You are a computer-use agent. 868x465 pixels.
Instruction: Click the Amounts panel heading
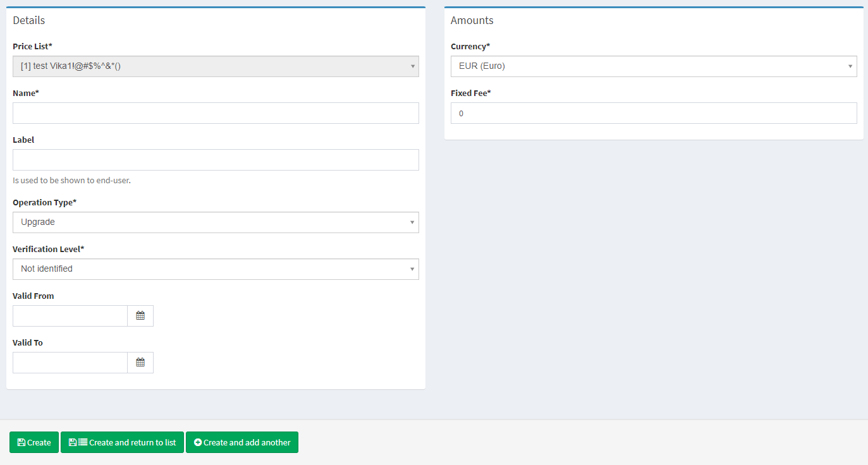click(x=472, y=20)
